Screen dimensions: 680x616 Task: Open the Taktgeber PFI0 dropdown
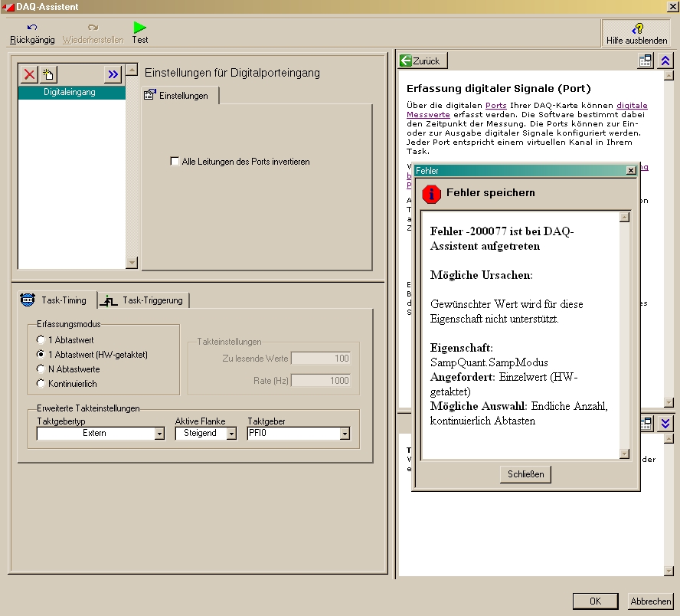pos(345,434)
